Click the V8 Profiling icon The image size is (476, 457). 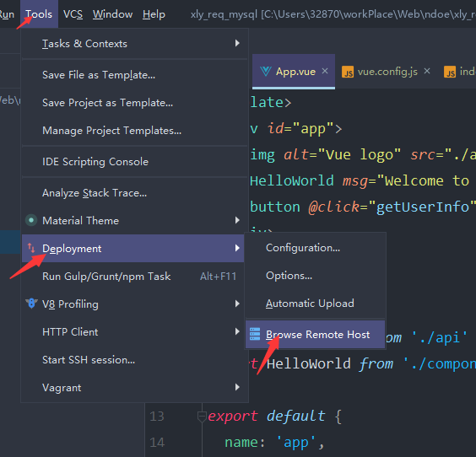tap(31, 304)
